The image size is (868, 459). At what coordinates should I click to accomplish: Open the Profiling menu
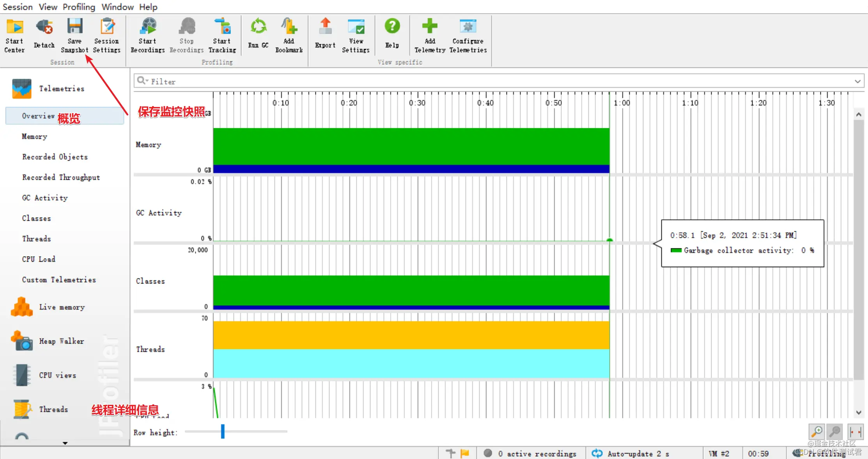point(79,7)
